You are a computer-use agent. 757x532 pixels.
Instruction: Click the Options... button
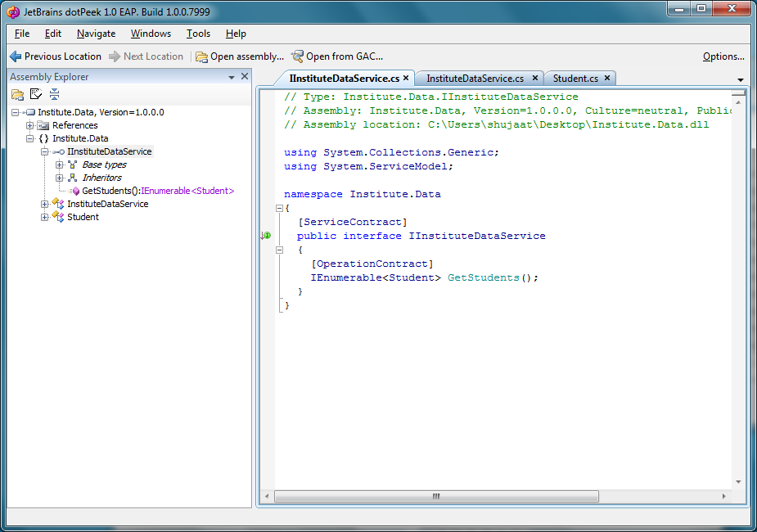pyautogui.click(x=723, y=56)
